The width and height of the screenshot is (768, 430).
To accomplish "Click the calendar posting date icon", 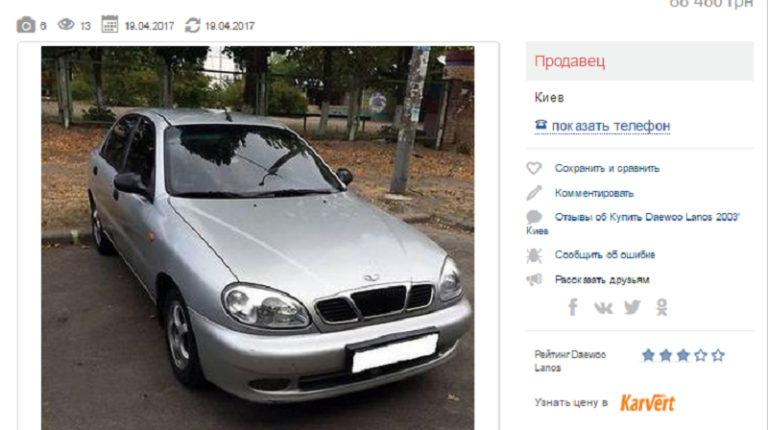I will point(110,24).
